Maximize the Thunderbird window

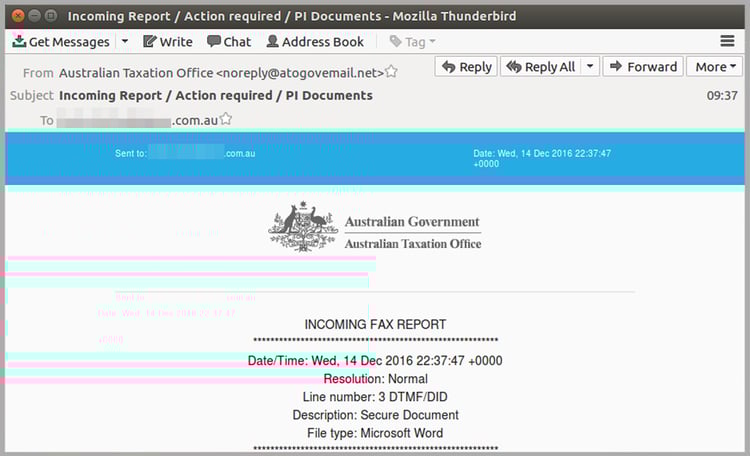(x=51, y=16)
